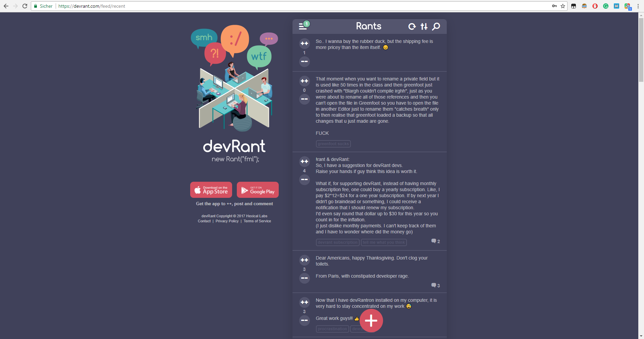Downvote the Greenfoot crash rant
644x339 pixels.
point(304,99)
